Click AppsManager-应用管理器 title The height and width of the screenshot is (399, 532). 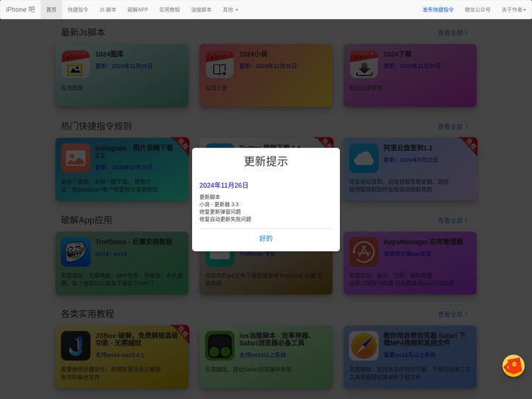[423, 242]
